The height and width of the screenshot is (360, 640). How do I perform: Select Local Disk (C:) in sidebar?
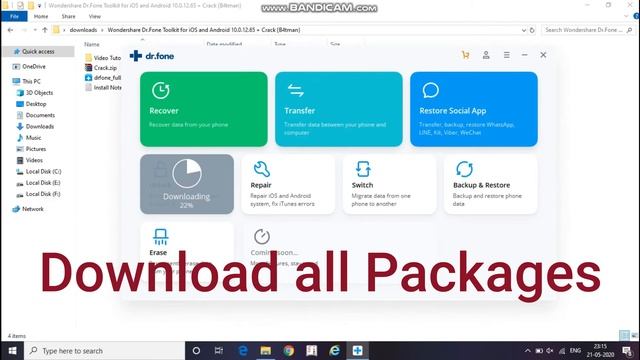[x=43, y=171]
